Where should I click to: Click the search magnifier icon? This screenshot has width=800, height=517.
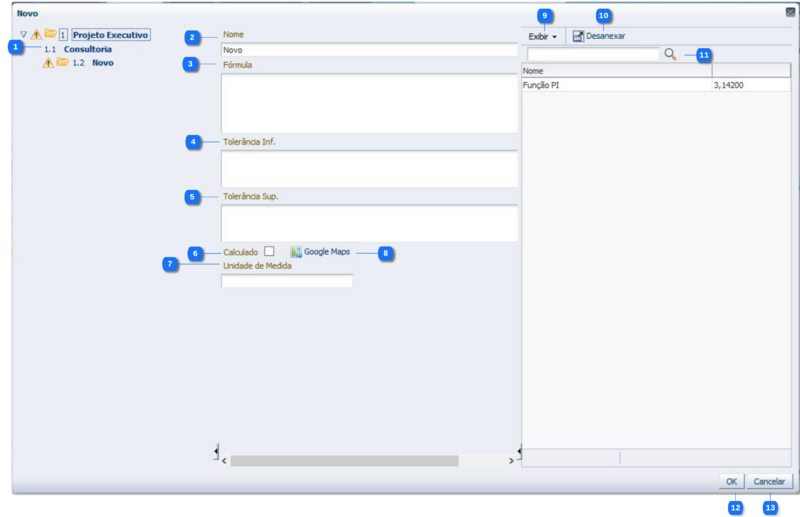(x=670, y=54)
